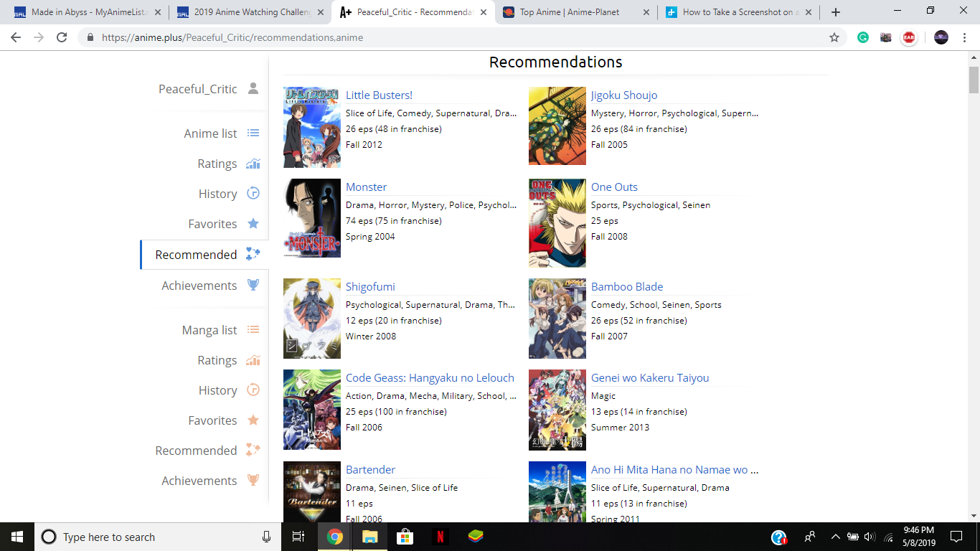Click the One Outs cover thumbnail

click(557, 223)
